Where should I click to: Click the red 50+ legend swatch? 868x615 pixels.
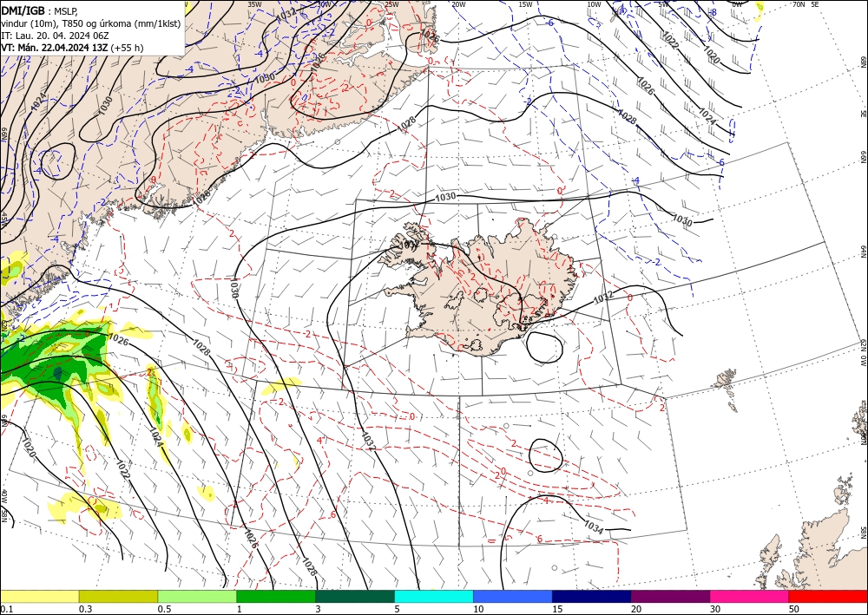tap(828, 596)
